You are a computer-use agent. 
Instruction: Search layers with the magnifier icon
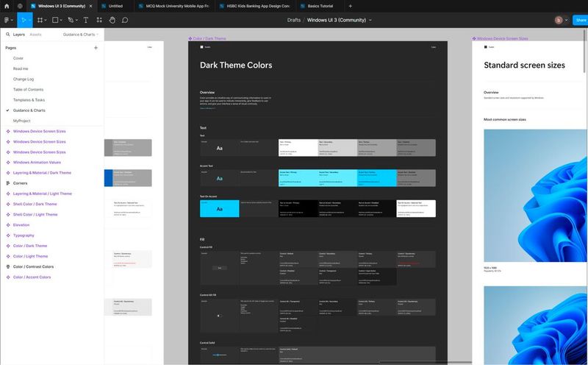click(7, 35)
